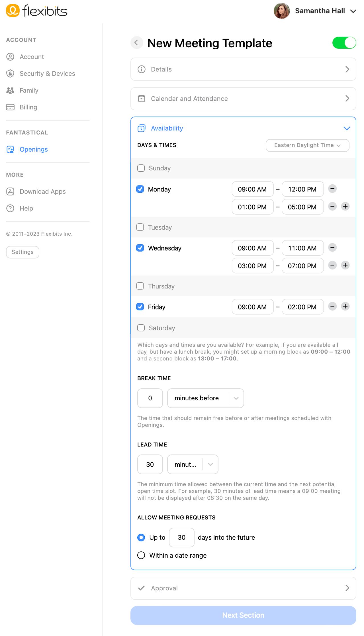Screen dimensions: 364x636
Task: Expand the Calendar and Attendance section
Action: 243,99
